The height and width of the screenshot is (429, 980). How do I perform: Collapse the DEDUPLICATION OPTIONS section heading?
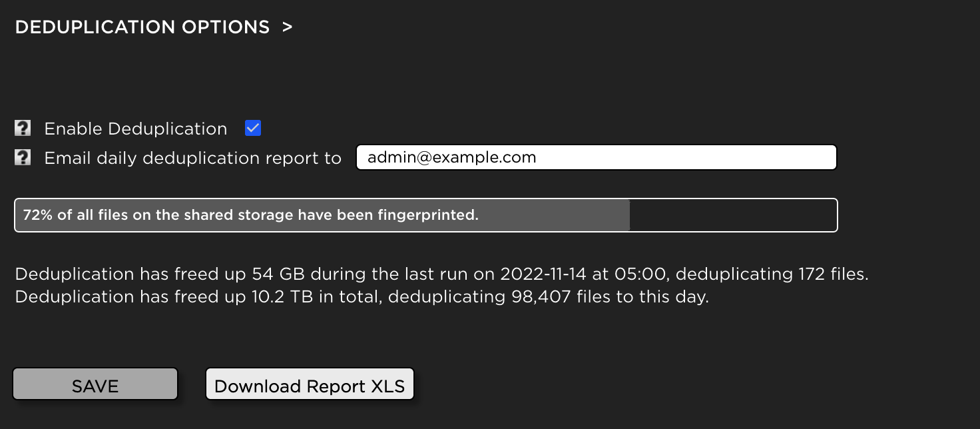point(142,27)
